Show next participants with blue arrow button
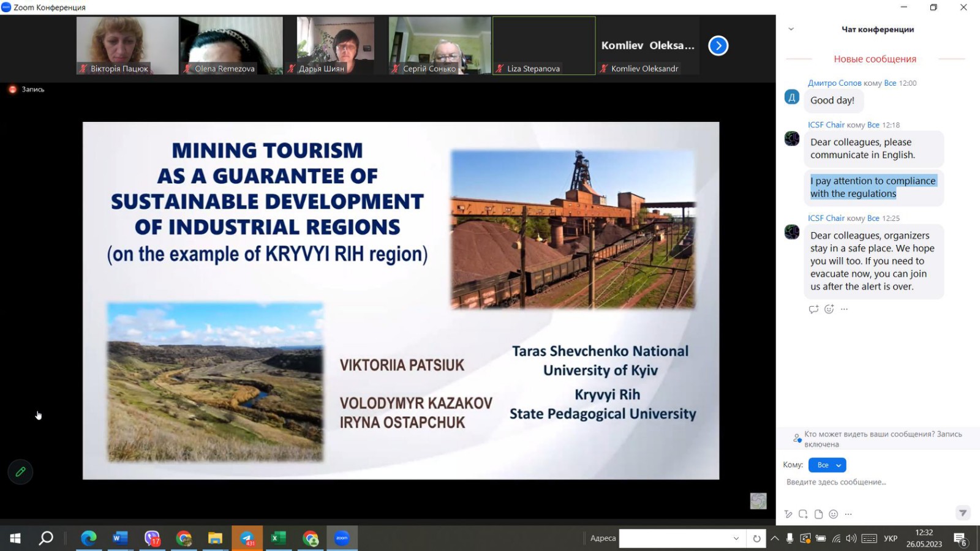 [718, 45]
